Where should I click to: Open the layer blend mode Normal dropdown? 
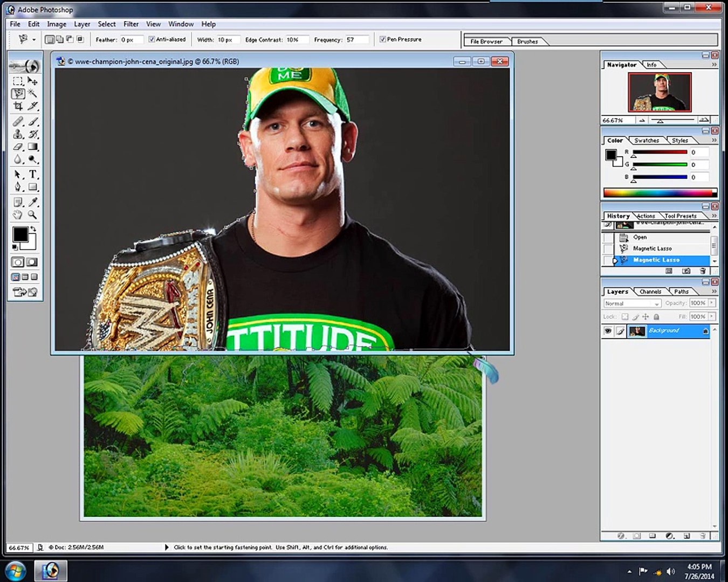pos(632,303)
